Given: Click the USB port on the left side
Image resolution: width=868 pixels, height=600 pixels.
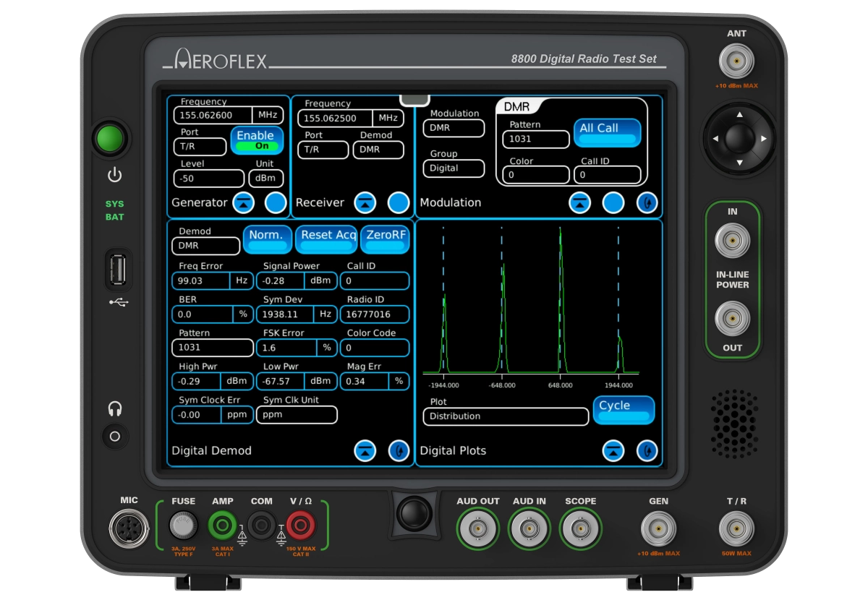Looking at the screenshot, I should pos(116,271).
